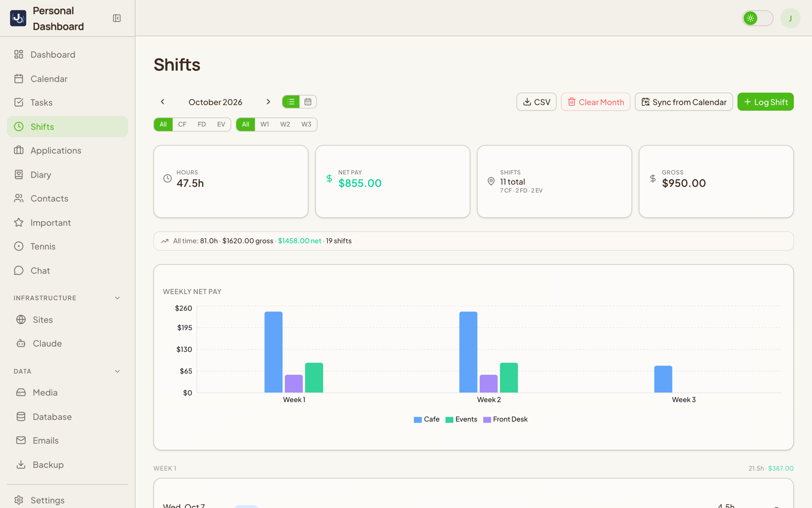This screenshot has height=508, width=812.
Task: Go to Tasks page
Action: pyautogui.click(x=67, y=103)
